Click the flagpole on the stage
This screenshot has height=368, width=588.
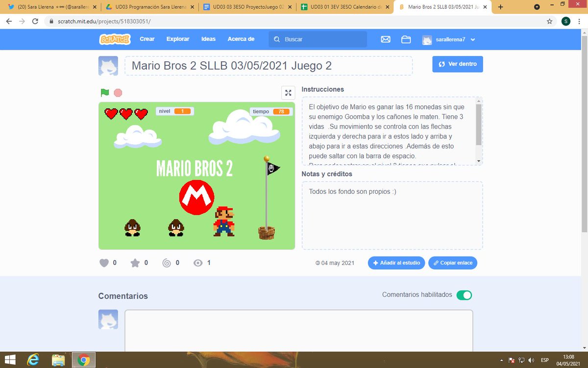point(267,198)
